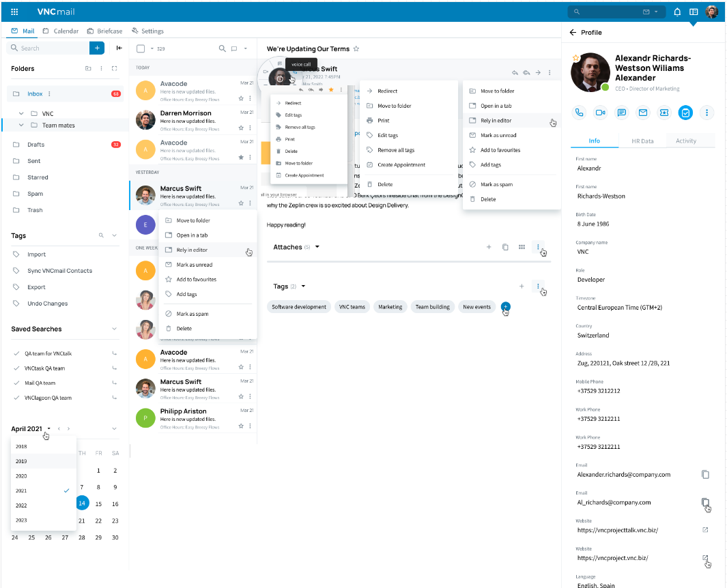Open the notifications bell icon
727x588 pixels.
click(x=677, y=12)
